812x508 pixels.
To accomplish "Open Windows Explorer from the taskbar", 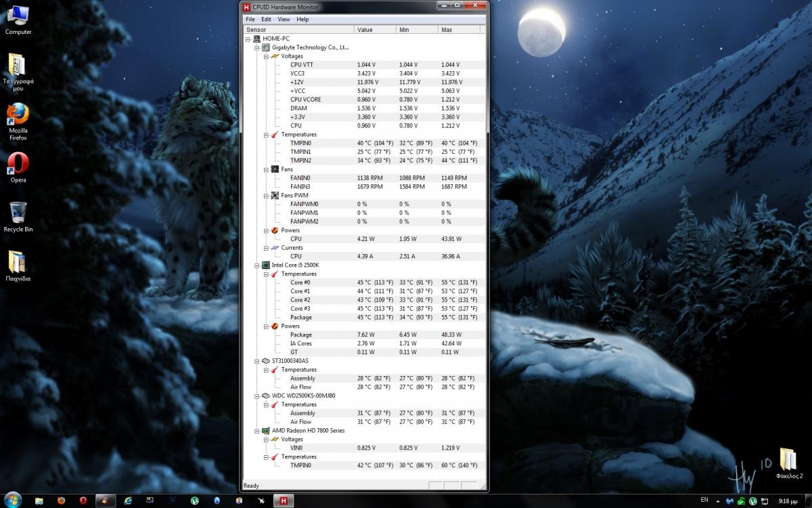I will [x=39, y=501].
